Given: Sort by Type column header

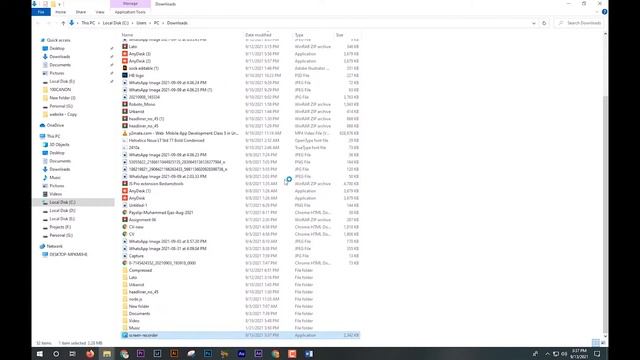Looking at the screenshot, I should pyautogui.click(x=299, y=35).
